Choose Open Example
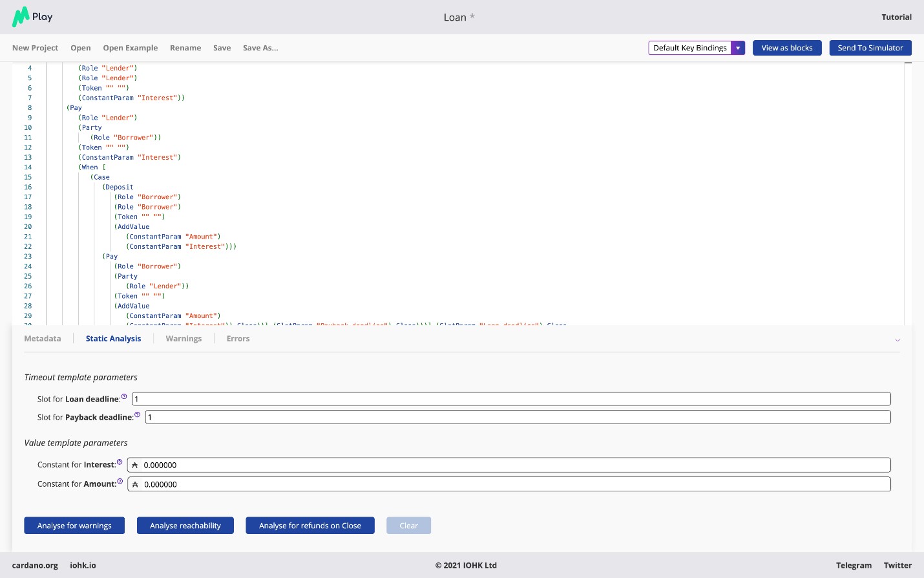Viewport: 924px width, 578px height. click(131, 48)
